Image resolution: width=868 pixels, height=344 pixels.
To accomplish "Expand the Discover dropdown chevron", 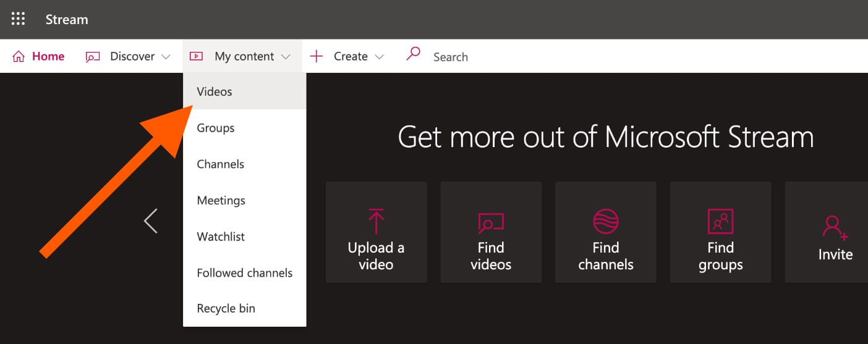I will pos(166,57).
